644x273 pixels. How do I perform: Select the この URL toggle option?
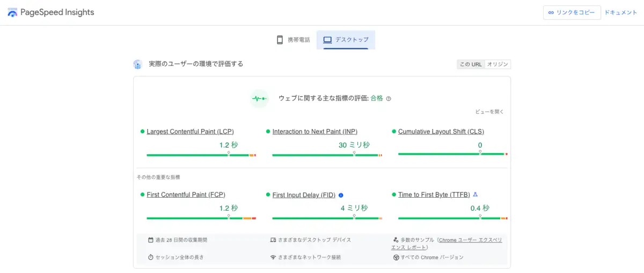click(471, 64)
